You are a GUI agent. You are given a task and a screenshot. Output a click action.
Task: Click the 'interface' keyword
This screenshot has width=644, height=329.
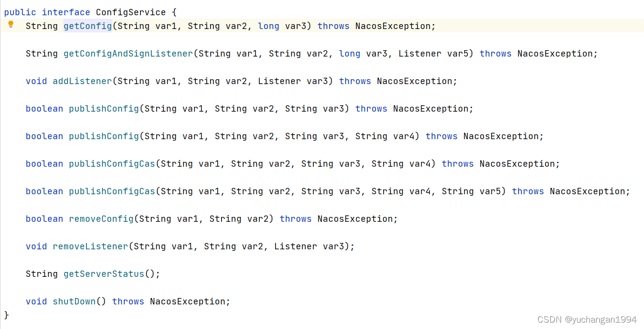click(66, 12)
